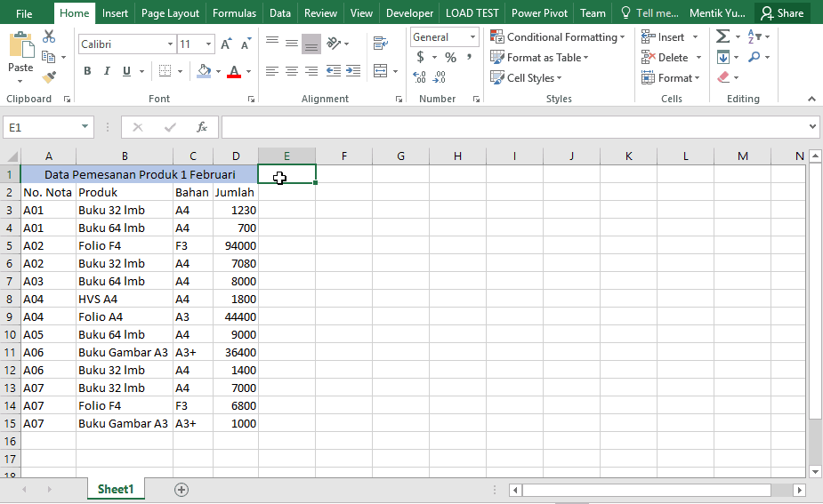Click the Increase Font Size icon
The height and width of the screenshot is (504, 823).
[x=226, y=44]
